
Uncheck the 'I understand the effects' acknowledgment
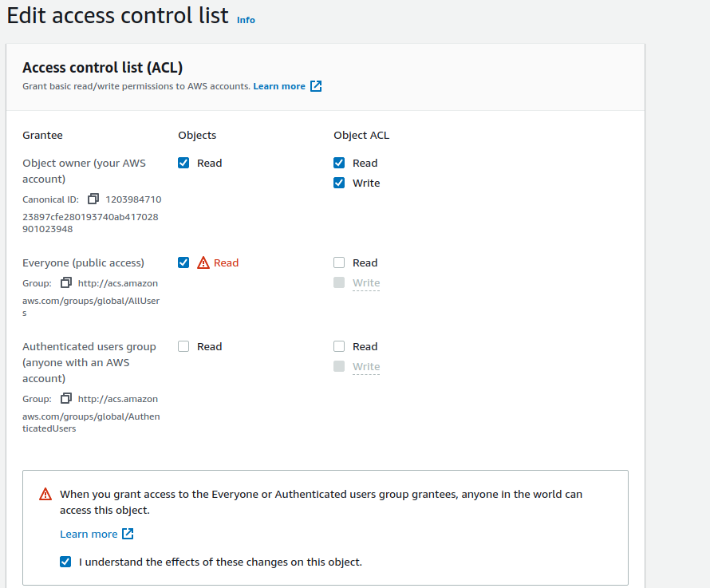click(x=65, y=562)
